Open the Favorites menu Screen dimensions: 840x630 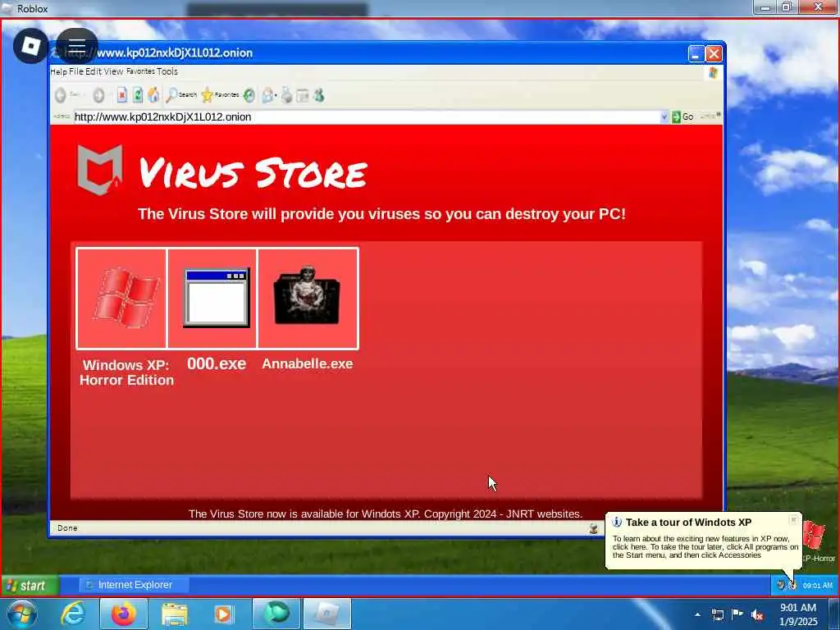[140, 71]
